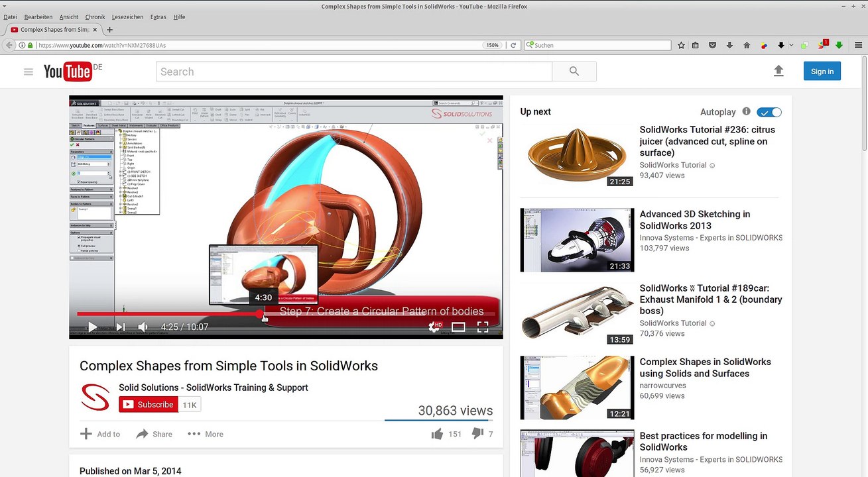
Task: Click the Suchen search box
Action: 597,45
